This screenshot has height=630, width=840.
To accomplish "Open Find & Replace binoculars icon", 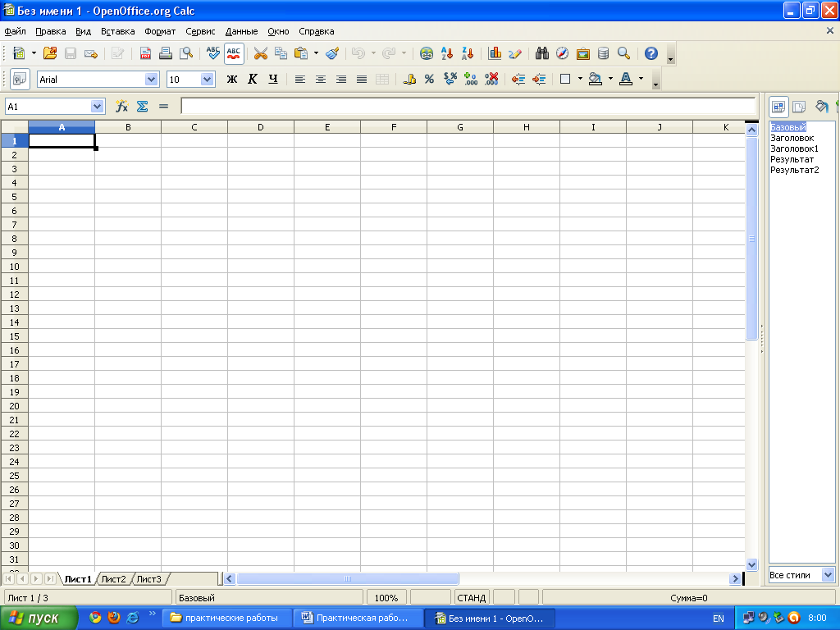I will 541,53.
